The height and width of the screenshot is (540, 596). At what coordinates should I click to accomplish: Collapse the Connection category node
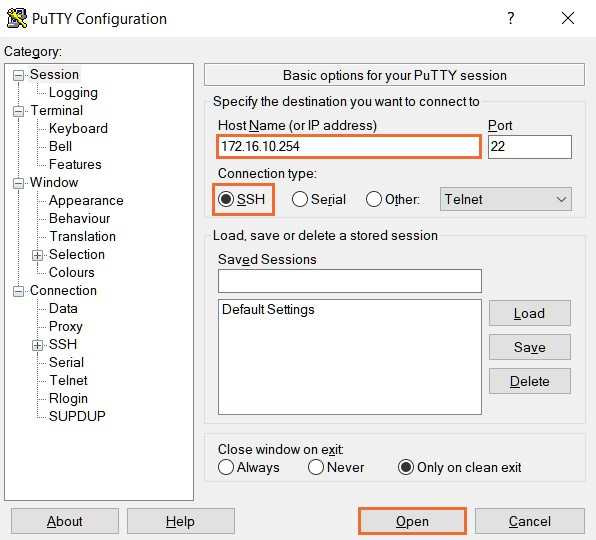(x=18, y=291)
